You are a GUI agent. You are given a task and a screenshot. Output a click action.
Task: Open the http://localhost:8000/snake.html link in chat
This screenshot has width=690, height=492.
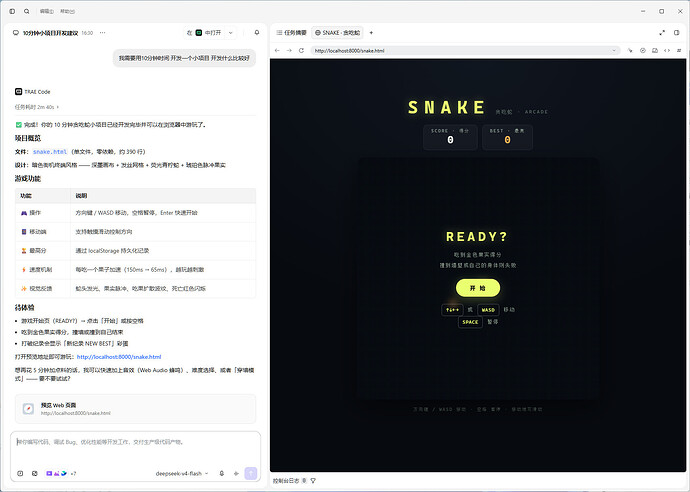coord(119,357)
